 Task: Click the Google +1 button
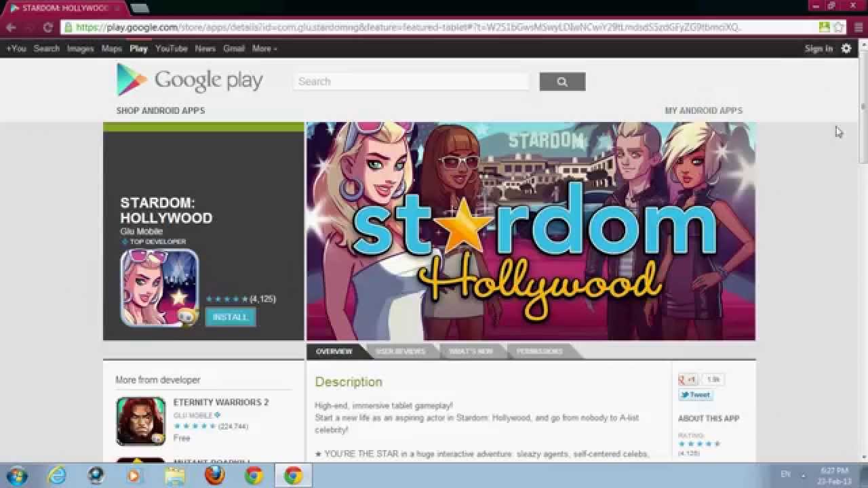tap(688, 380)
